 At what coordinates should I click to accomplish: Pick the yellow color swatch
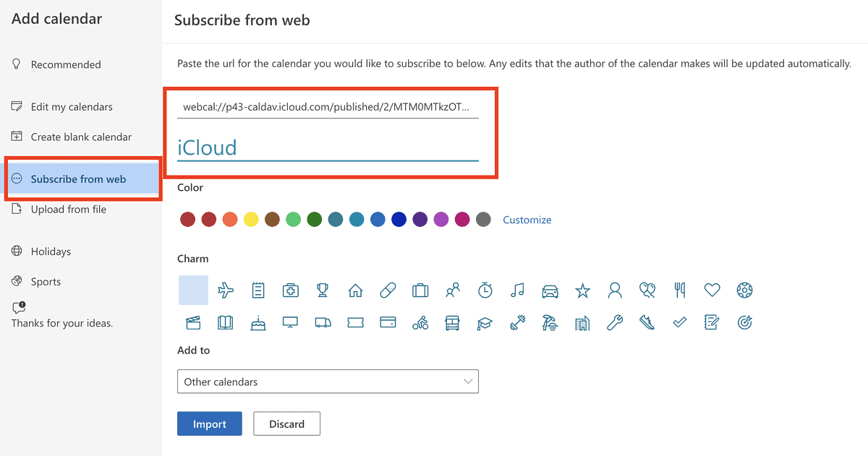[251, 220]
